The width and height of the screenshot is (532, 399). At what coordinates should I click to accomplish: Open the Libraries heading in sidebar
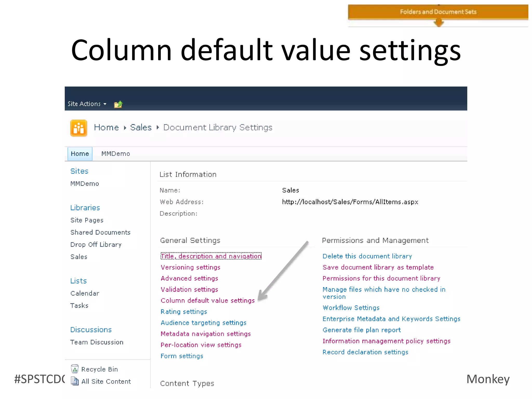(85, 208)
